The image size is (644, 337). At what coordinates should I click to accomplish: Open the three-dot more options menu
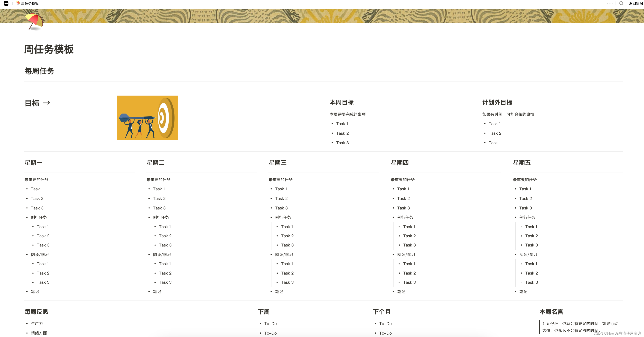610,4
